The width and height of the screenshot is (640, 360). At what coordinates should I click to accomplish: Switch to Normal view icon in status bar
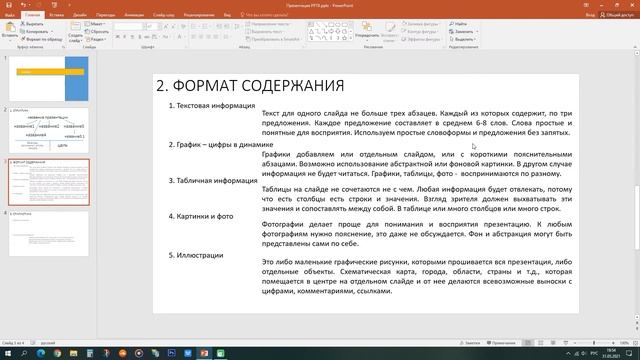[528, 343]
